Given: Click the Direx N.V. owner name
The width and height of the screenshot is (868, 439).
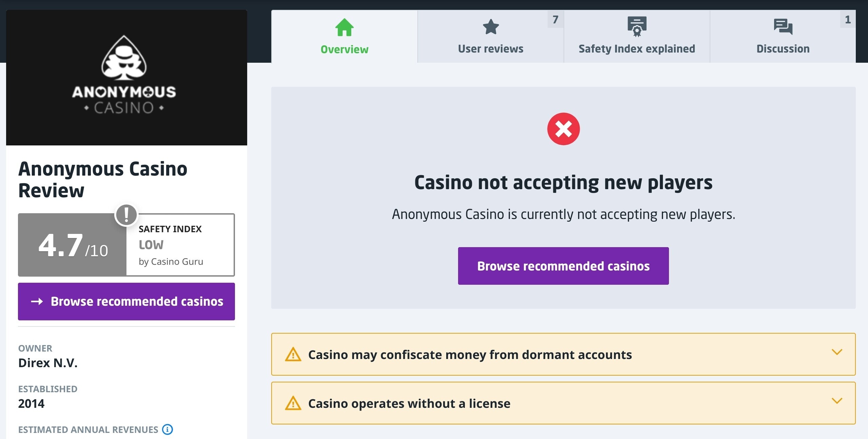Looking at the screenshot, I should (x=48, y=363).
